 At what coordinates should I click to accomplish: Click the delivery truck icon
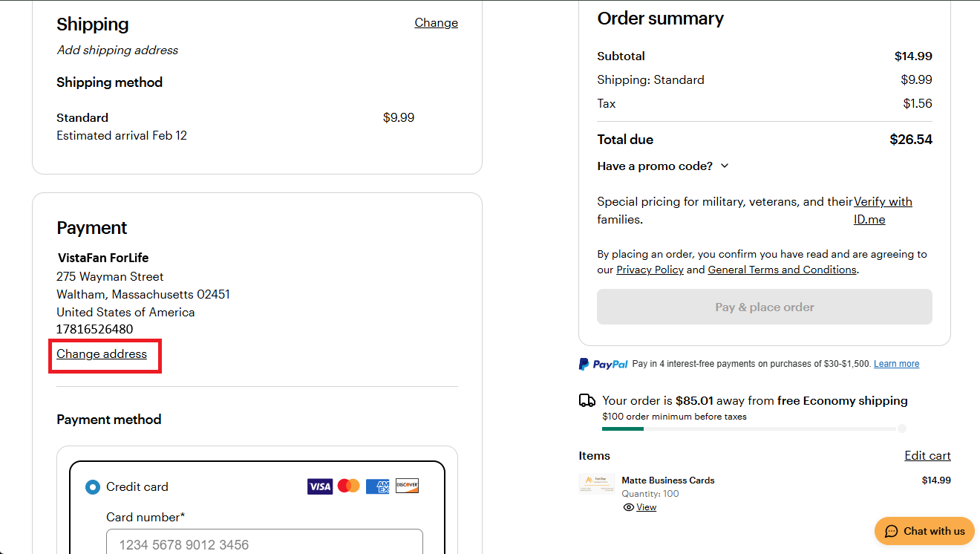(587, 400)
